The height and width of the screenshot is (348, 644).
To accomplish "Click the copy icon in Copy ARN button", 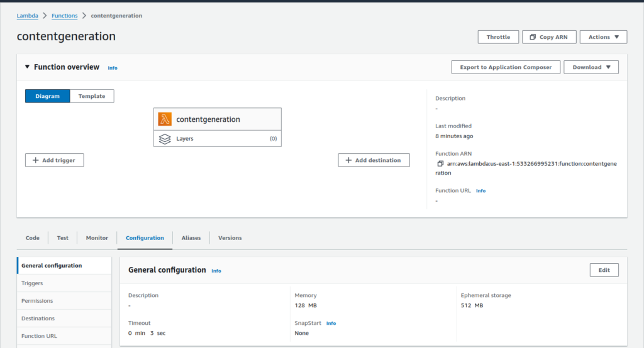I will (533, 37).
